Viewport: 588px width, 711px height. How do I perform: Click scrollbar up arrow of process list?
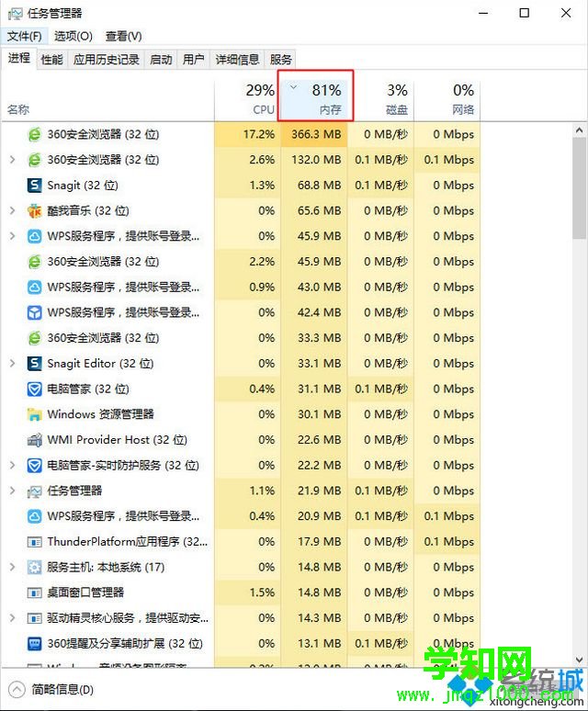[579, 130]
